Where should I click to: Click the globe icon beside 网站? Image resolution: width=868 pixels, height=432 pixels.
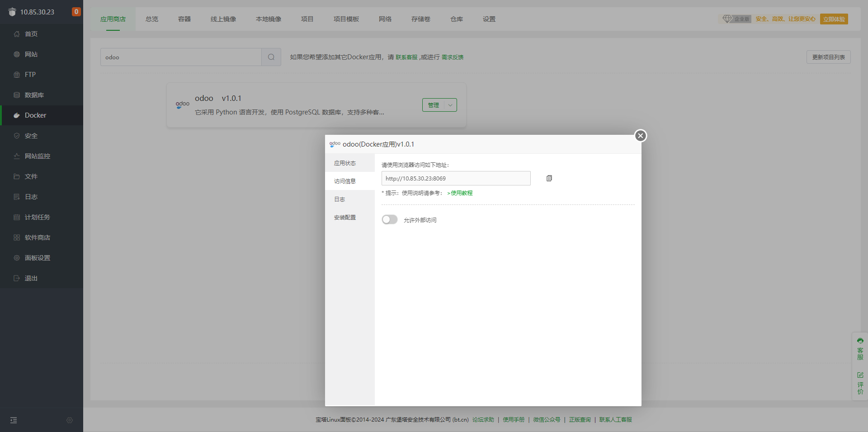[17, 54]
